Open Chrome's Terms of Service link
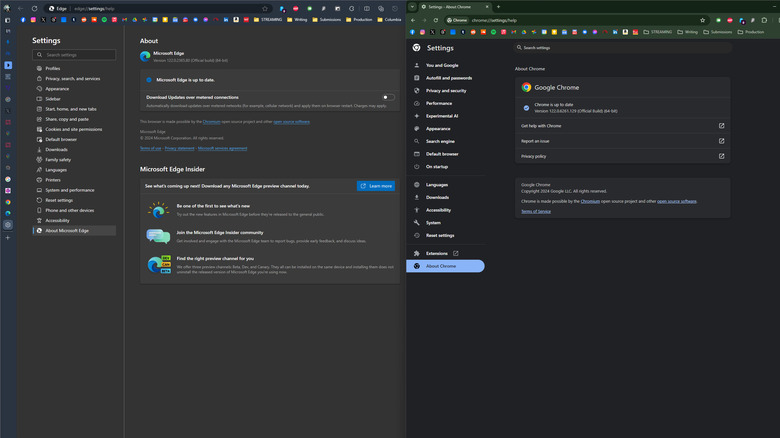 tap(535, 211)
